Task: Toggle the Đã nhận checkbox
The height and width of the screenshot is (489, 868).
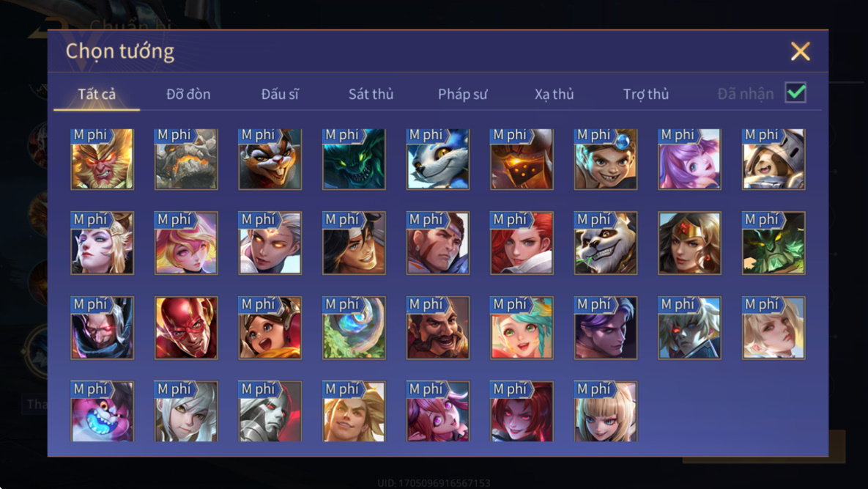Action: point(795,92)
